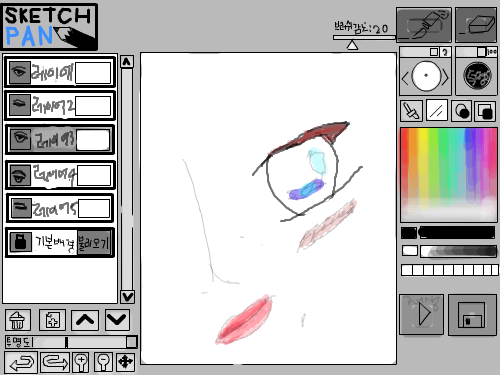Click the 브러쉬감도: 20 label
Screen dimensions: 500x375
[361, 28]
